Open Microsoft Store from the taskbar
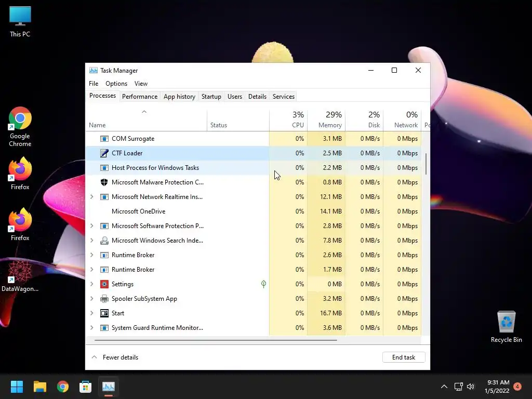This screenshot has height=399, width=532. 86,387
